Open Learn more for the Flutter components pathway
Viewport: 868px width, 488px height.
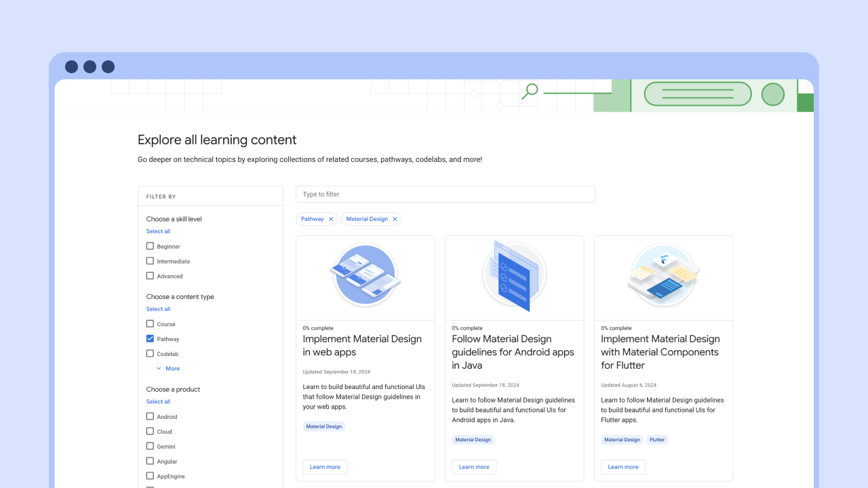click(623, 466)
